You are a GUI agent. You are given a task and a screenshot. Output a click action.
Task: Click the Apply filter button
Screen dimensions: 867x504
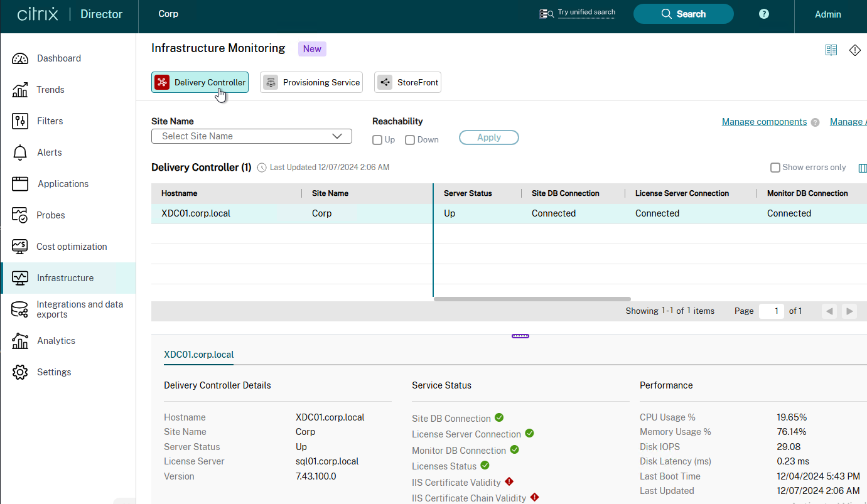pyautogui.click(x=489, y=137)
